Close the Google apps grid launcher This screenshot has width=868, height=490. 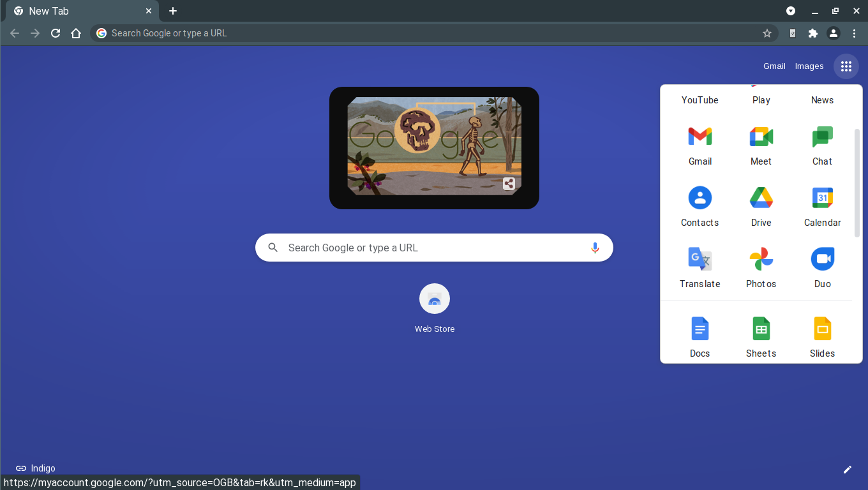(846, 66)
